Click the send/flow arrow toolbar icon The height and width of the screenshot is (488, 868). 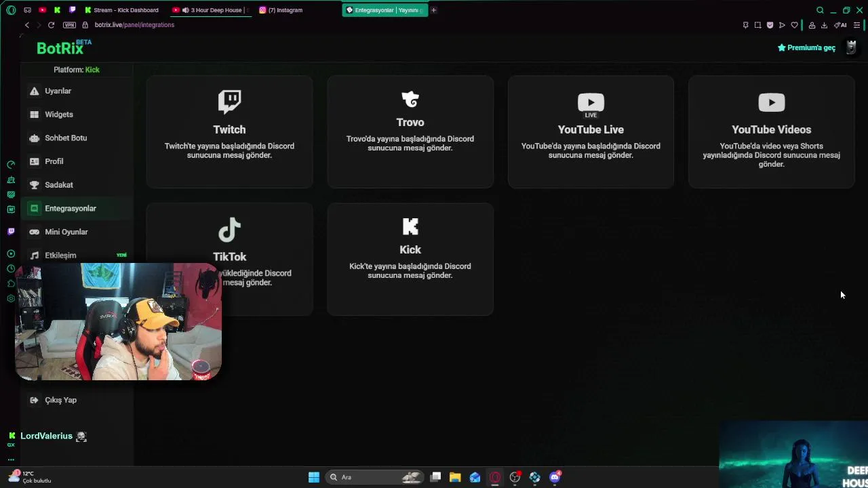coord(782,25)
